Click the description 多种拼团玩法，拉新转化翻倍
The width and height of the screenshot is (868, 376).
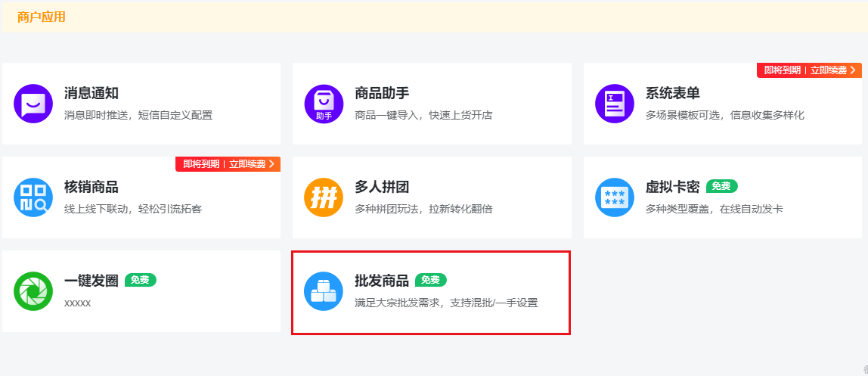point(423,210)
